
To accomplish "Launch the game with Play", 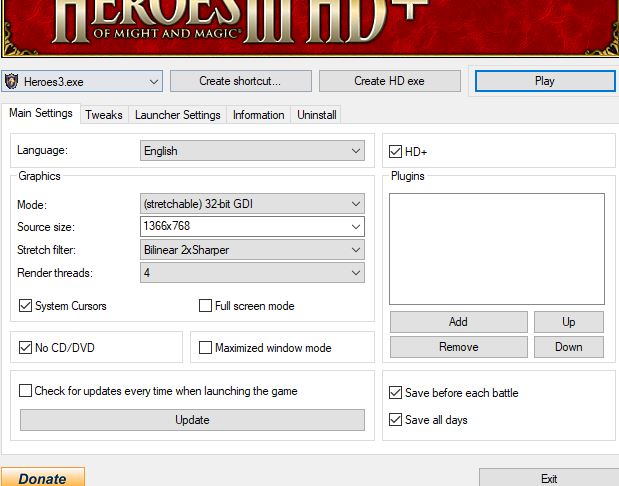I will coord(545,81).
